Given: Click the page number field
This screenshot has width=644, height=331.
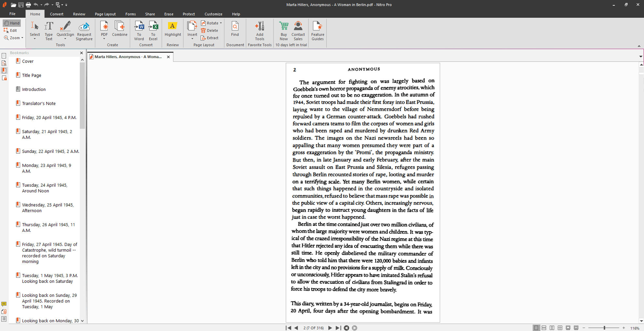Looking at the screenshot, I should [314, 328].
